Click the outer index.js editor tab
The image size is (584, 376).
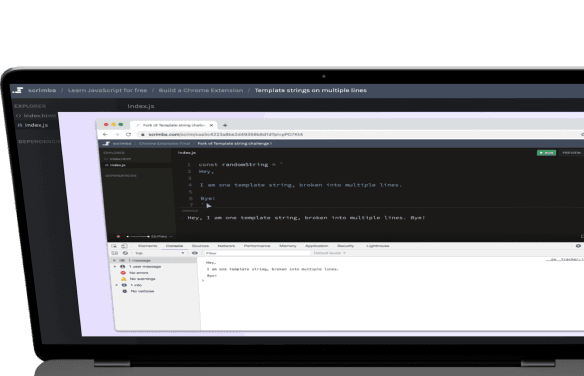(x=141, y=106)
